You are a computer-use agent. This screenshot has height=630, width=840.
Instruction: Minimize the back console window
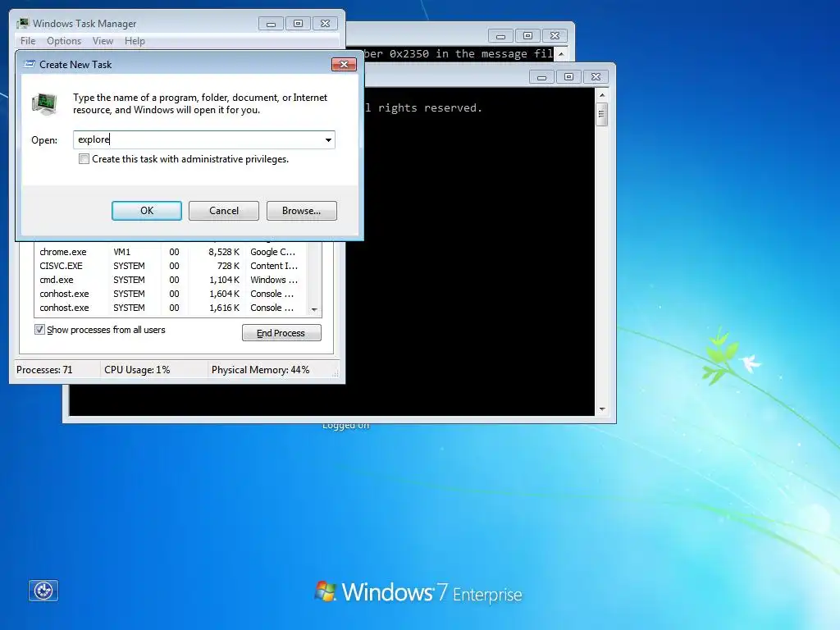coord(501,36)
